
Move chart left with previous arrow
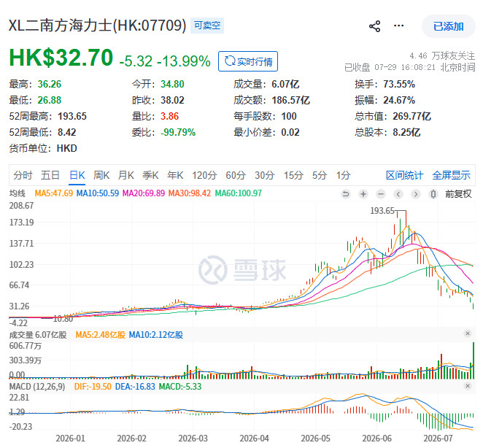pyautogui.click(x=398, y=194)
